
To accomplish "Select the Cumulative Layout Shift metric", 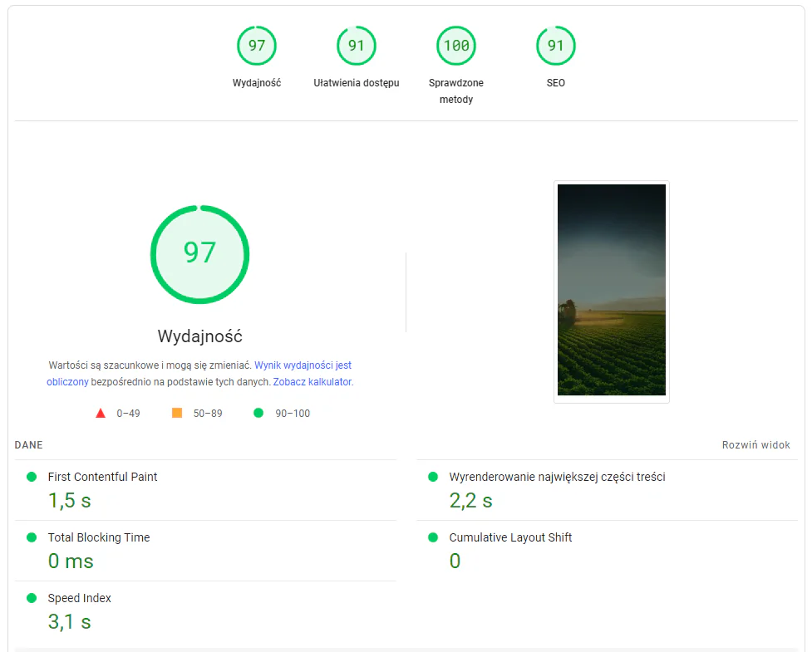I will coord(510,537).
